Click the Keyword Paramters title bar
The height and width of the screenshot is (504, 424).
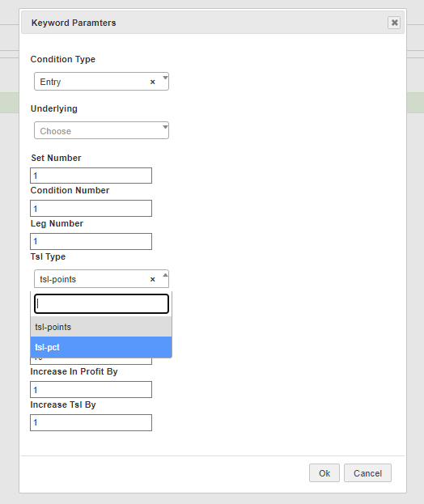tap(213, 23)
